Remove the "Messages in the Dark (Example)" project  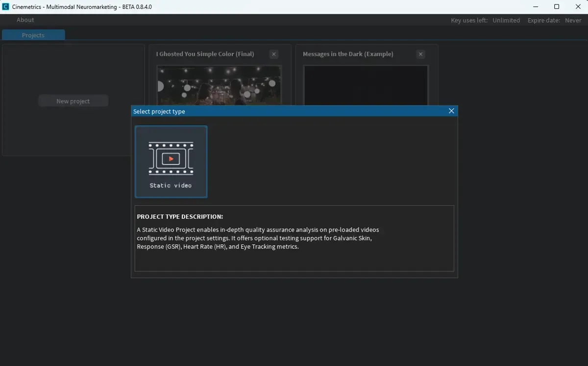(420, 54)
